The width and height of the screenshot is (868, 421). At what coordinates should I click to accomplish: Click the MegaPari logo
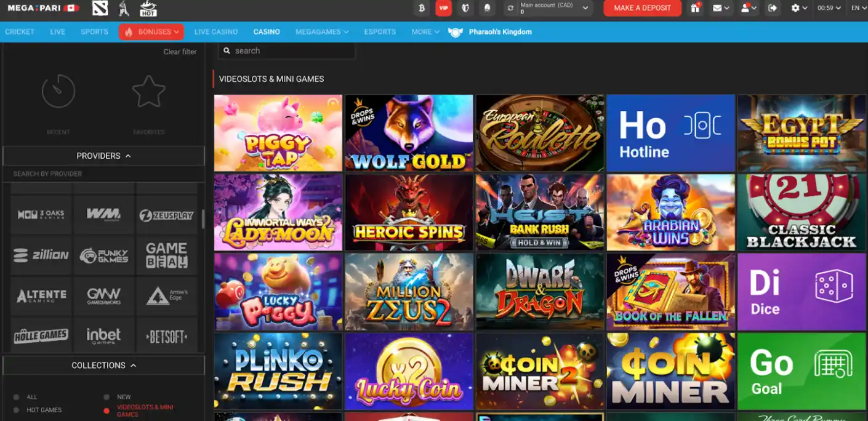[43, 8]
